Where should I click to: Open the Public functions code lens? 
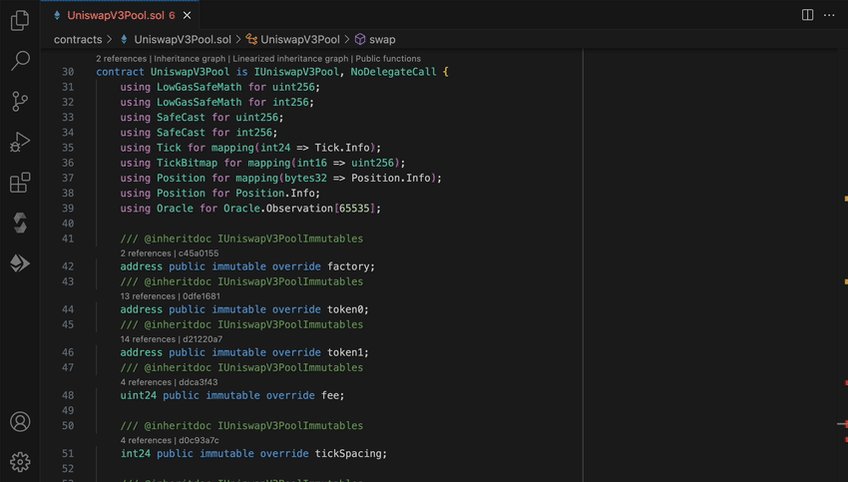[x=388, y=58]
